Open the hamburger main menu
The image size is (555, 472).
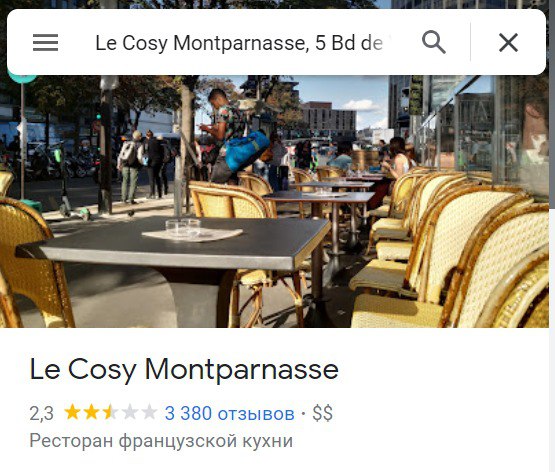tap(45, 42)
